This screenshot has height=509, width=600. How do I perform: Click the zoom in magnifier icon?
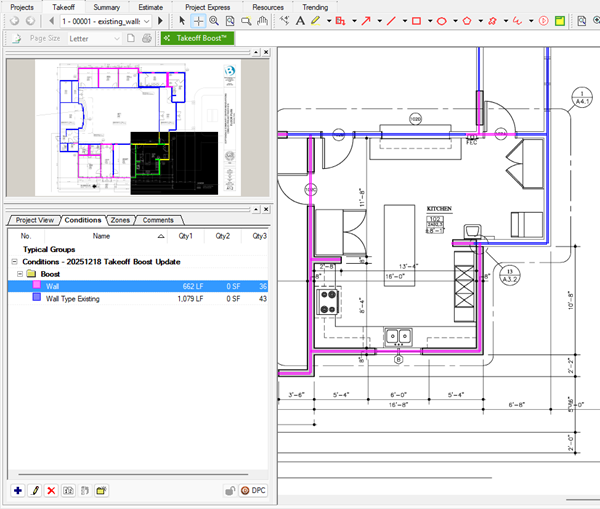[x=214, y=20]
